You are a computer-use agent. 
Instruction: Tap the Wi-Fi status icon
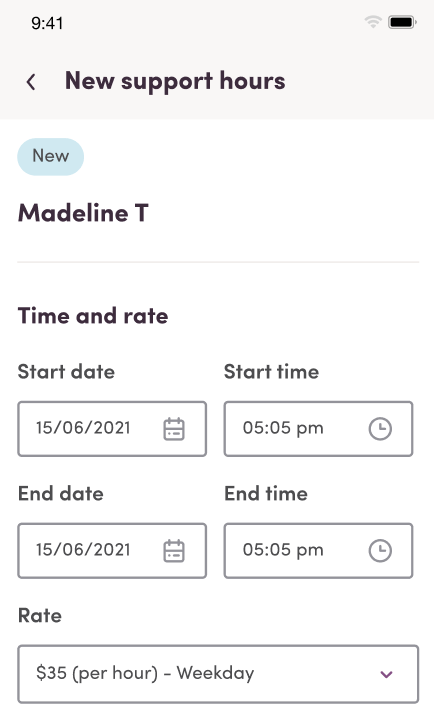click(373, 22)
